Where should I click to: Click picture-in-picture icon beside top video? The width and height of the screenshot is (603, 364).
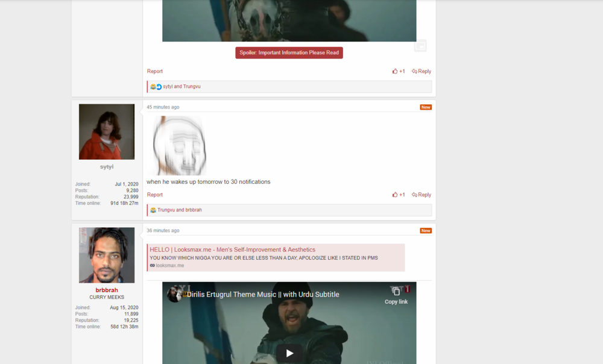click(420, 46)
